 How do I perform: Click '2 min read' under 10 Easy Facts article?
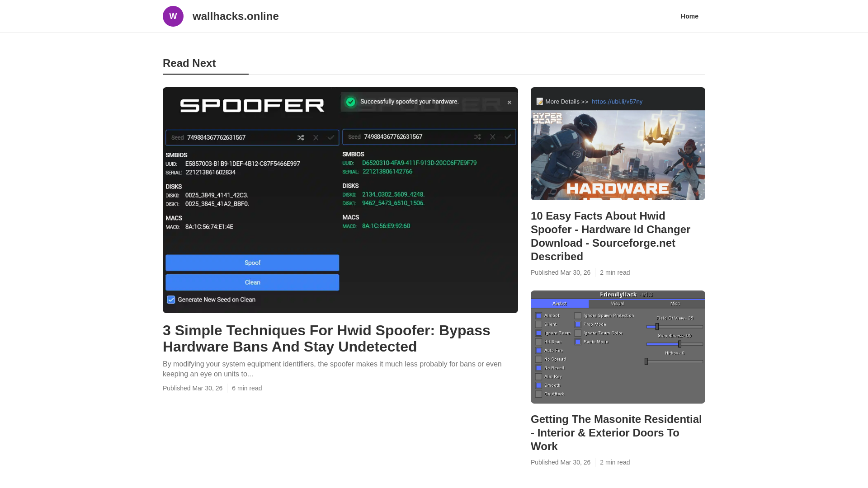coord(615,272)
